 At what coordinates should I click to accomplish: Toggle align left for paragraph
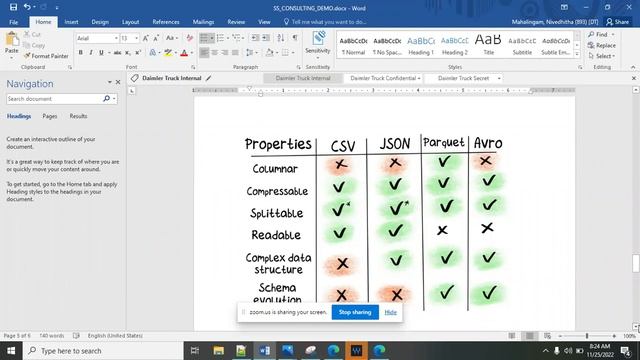(204, 53)
